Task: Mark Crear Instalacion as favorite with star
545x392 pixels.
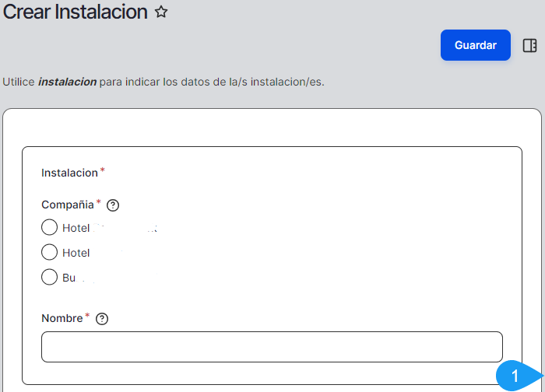Action: coord(161,12)
